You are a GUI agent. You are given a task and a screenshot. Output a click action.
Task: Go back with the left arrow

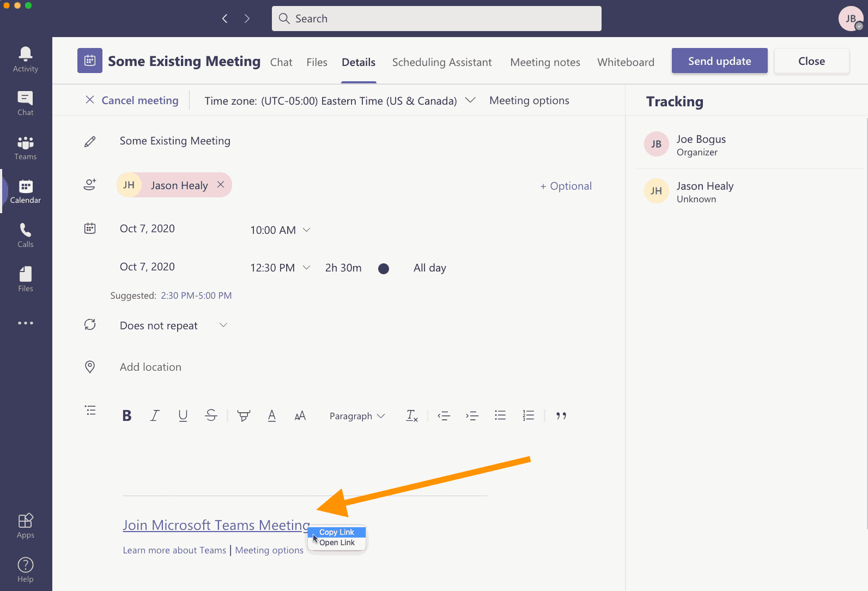coord(225,19)
